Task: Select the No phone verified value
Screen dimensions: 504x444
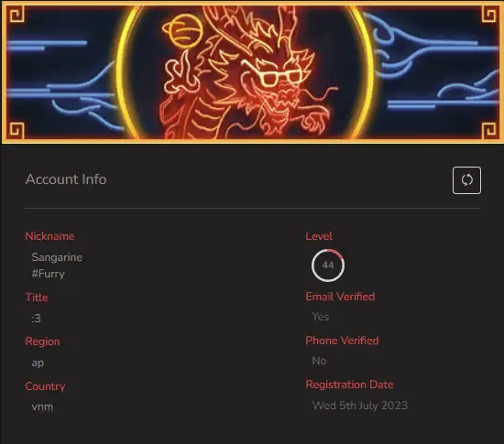Action: [319, 361]
